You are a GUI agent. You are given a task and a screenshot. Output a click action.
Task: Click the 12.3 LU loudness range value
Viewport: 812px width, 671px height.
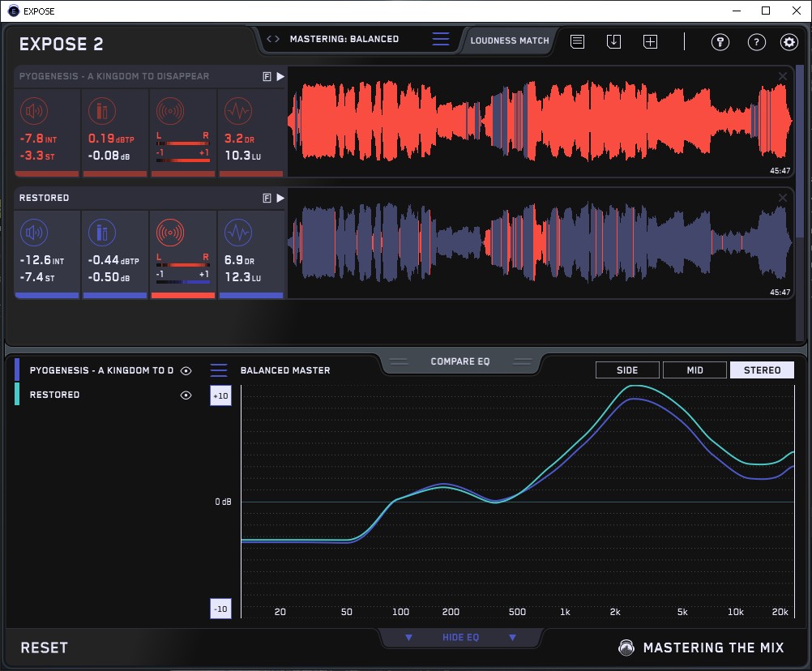coord(243,277)
